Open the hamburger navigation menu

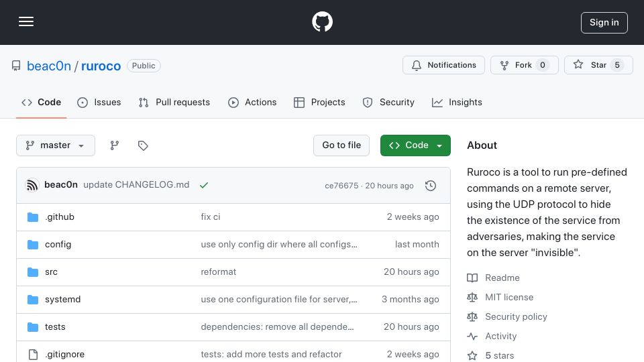(x=26, y=21)
